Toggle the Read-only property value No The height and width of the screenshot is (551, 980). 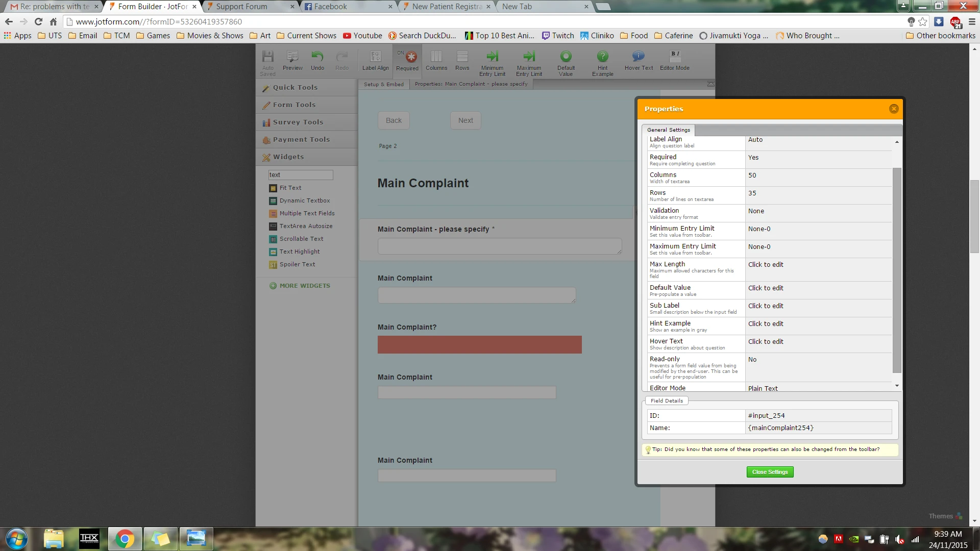tap(752, 360)
